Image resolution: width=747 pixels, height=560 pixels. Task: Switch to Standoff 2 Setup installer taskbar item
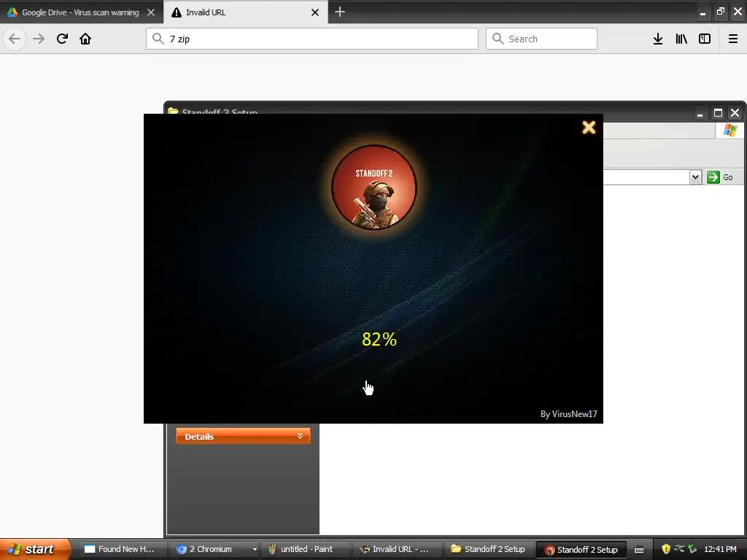pyautogui.click(x=581, y=550)
